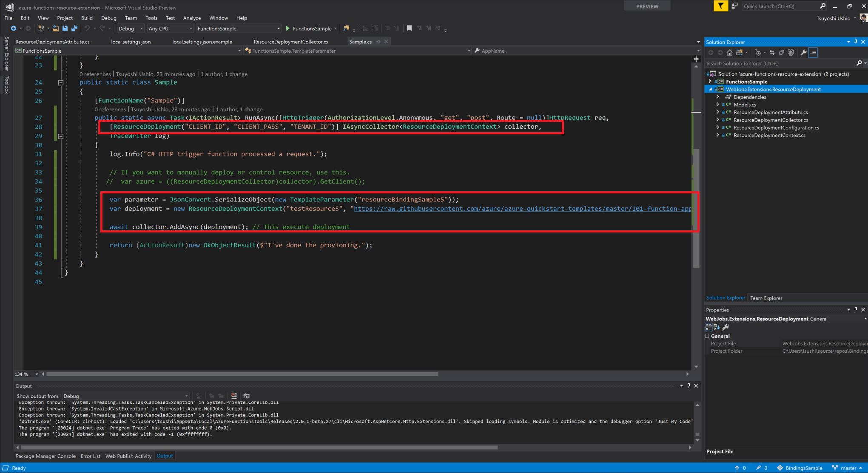
Task: Switch to the Team Explorer tab
Action: (766, 297)
